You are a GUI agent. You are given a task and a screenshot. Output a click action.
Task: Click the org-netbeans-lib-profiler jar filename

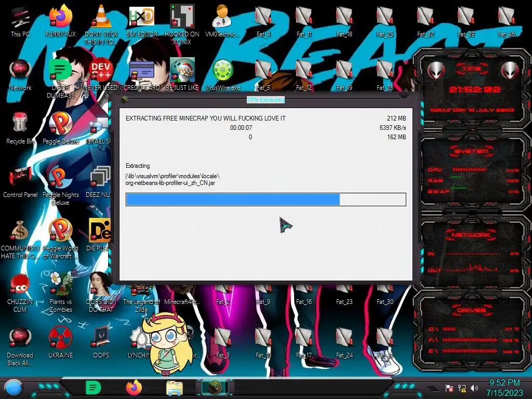[170, 183]
